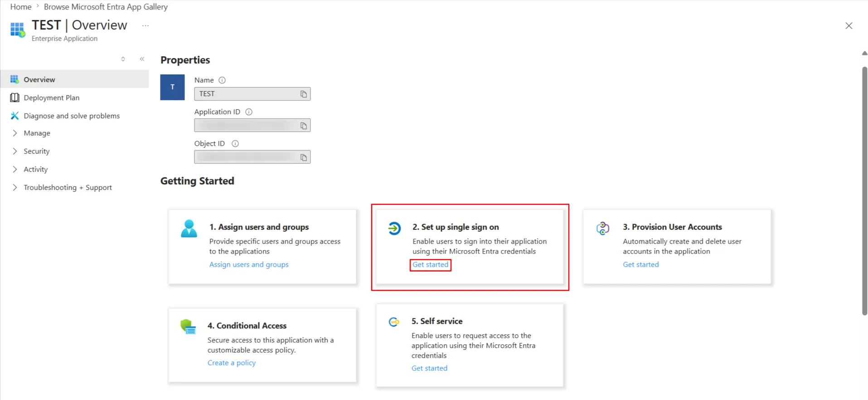Click the info icon beside Object ID
The height and width of the screenshot is (400, 868).
coord(235,144)
